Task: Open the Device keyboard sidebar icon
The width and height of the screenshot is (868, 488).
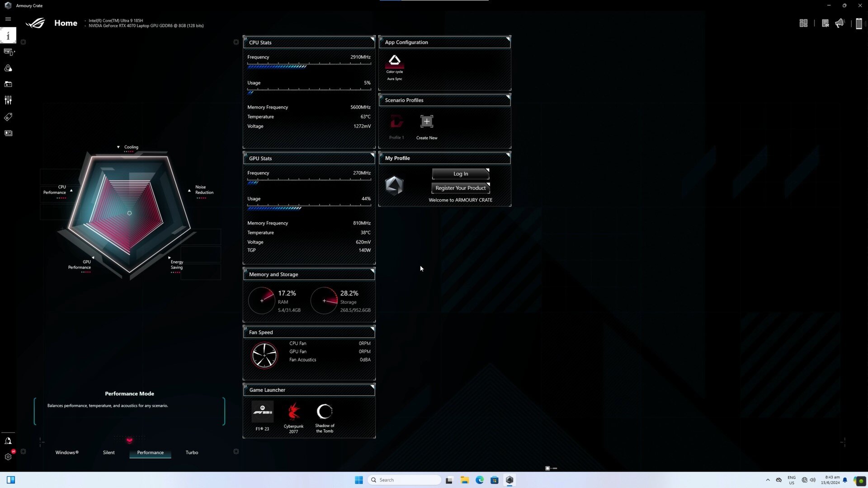Action: [9, 52]
